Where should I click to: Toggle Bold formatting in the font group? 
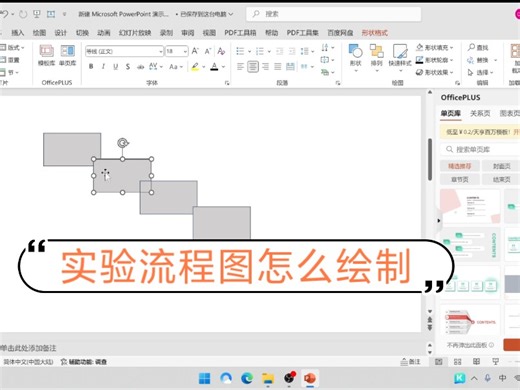click(91, 67)
